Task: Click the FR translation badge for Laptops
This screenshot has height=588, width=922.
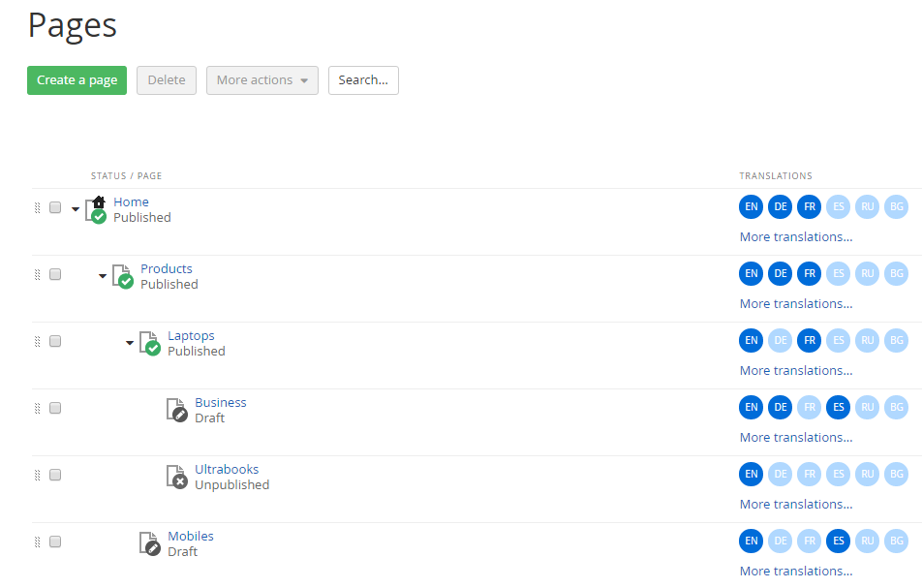Action: point(809,340)
